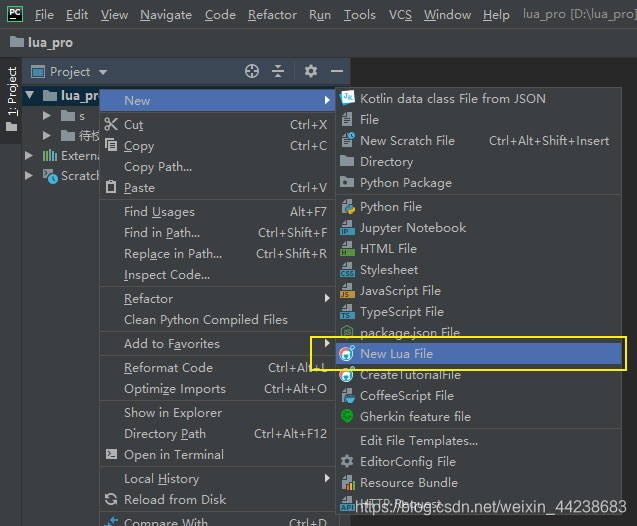The width and height of the screenshot is (637, 526).
Task: Click the Jupyter Notebook icon
Action: point(347,228)
